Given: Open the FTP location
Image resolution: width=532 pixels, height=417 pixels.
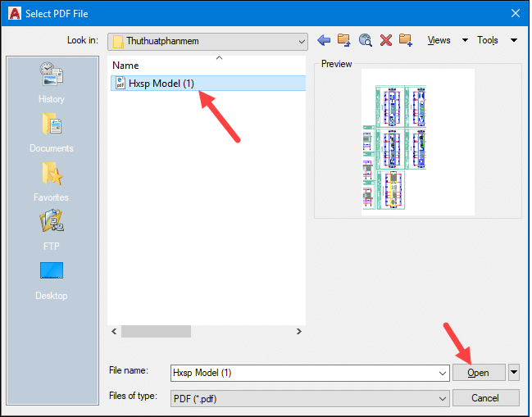Looking at the screenshot, I should (x=51, y=229).
